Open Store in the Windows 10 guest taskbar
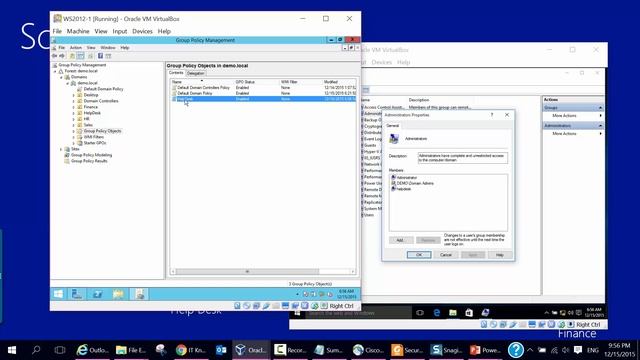This screenshot has width=640, height=360. 469,313
